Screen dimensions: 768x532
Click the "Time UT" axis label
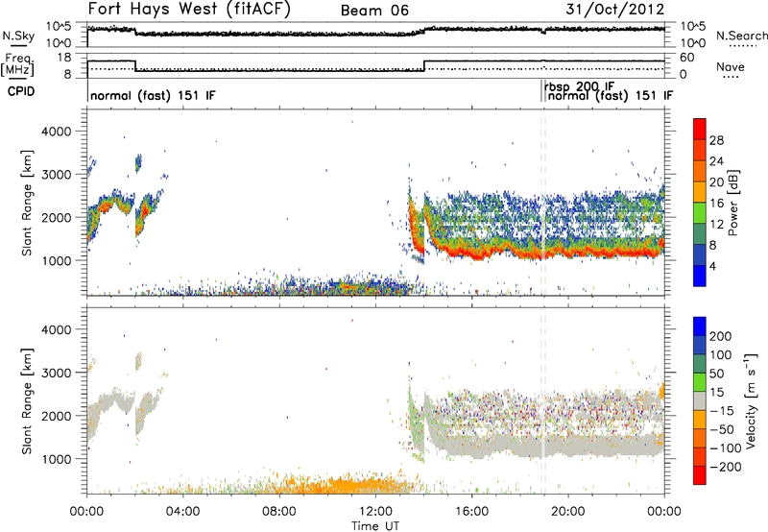[x=375, y=525]
